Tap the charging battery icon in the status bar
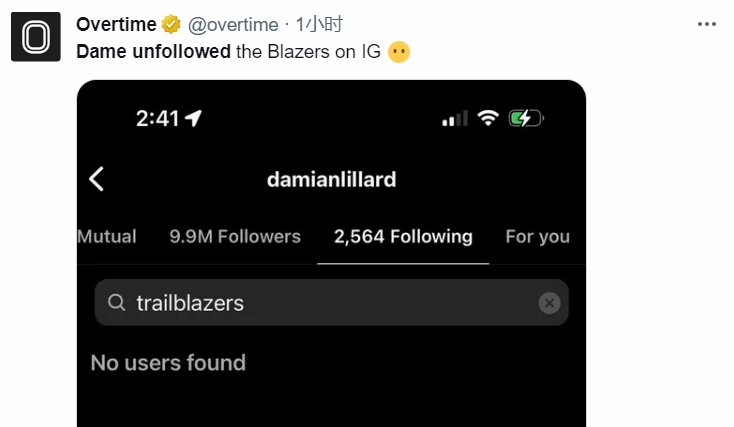Screen dimensions: 734x427 pos(526,118)
